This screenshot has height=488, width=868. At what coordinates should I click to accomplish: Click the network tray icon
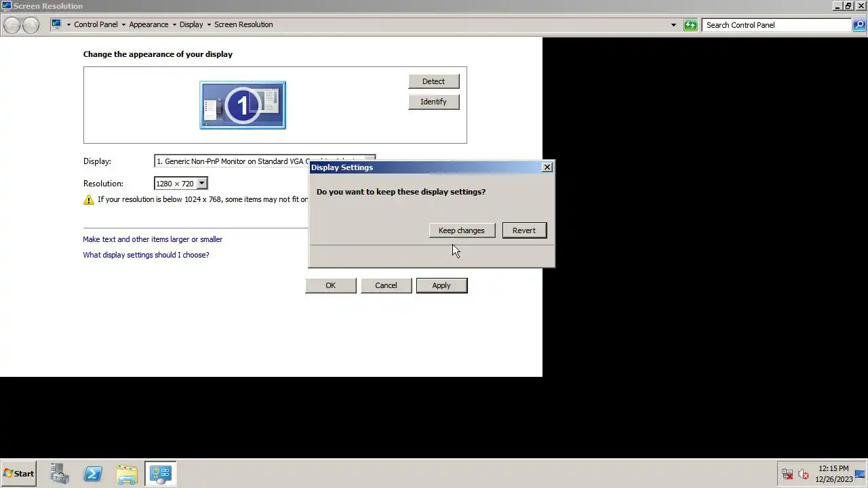pos(787,474)
